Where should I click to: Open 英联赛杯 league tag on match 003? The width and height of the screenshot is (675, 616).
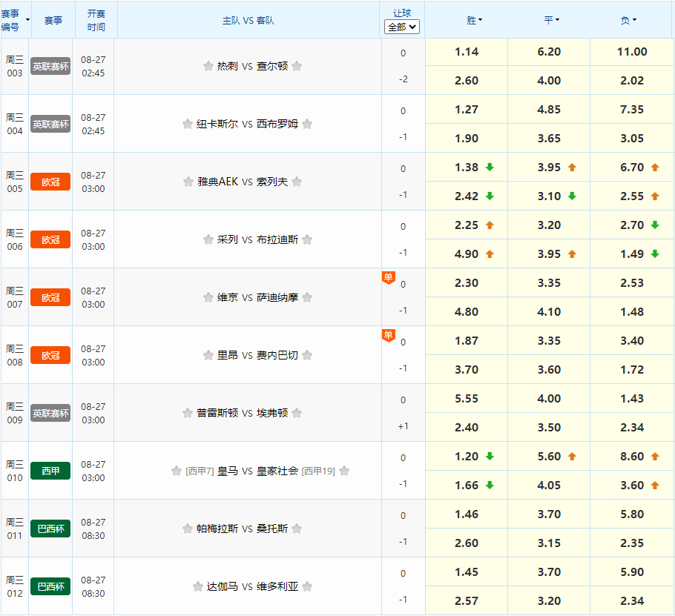point(50,66)
